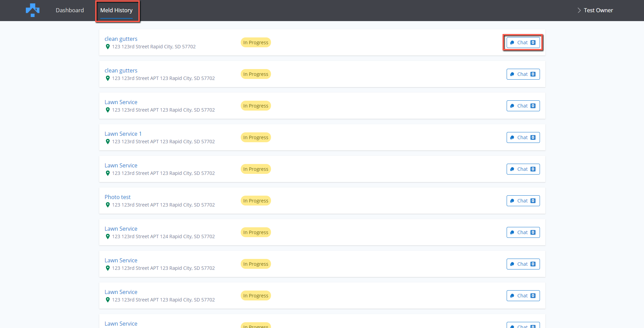Expand the Test Owner user menu

coord(598,10)
